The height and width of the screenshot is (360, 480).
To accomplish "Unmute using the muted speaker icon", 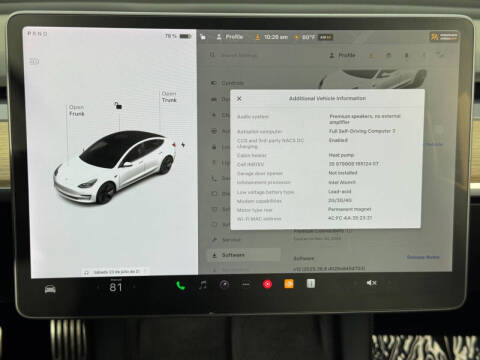I will (371, 283).
